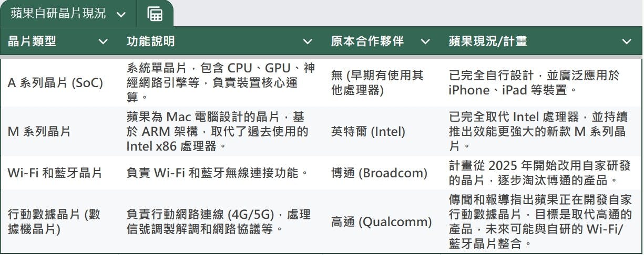
Task: Expand the 蘋果自研晶片現況 tab chevron
Action: click(x=121, y=14)
